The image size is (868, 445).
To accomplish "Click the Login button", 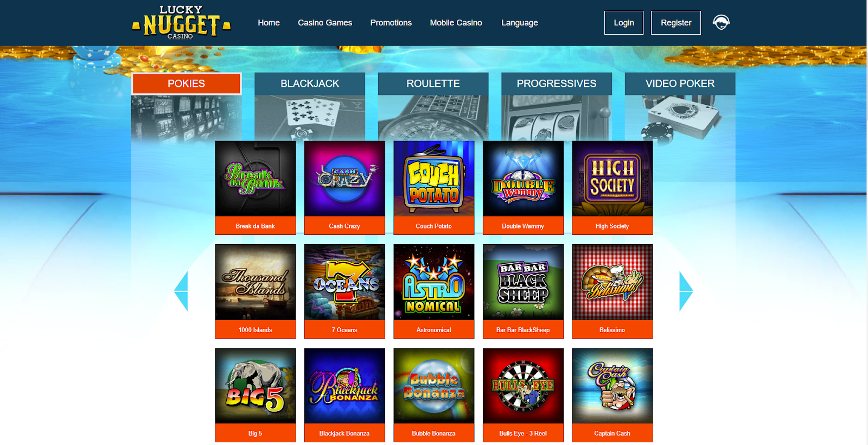I will click(x=624, y=23).
